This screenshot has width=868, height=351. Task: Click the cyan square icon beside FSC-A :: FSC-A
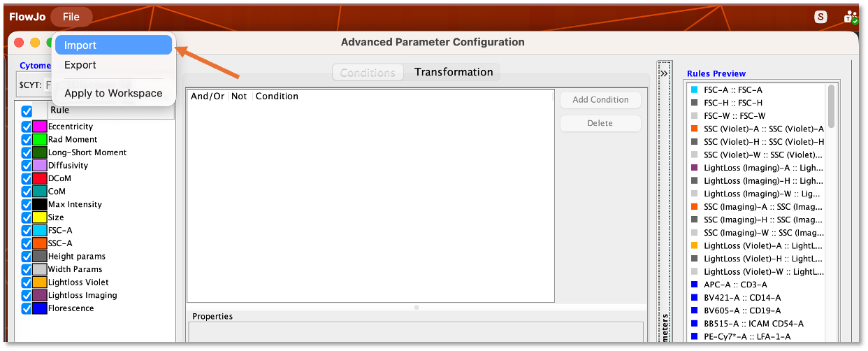(693, 90)
